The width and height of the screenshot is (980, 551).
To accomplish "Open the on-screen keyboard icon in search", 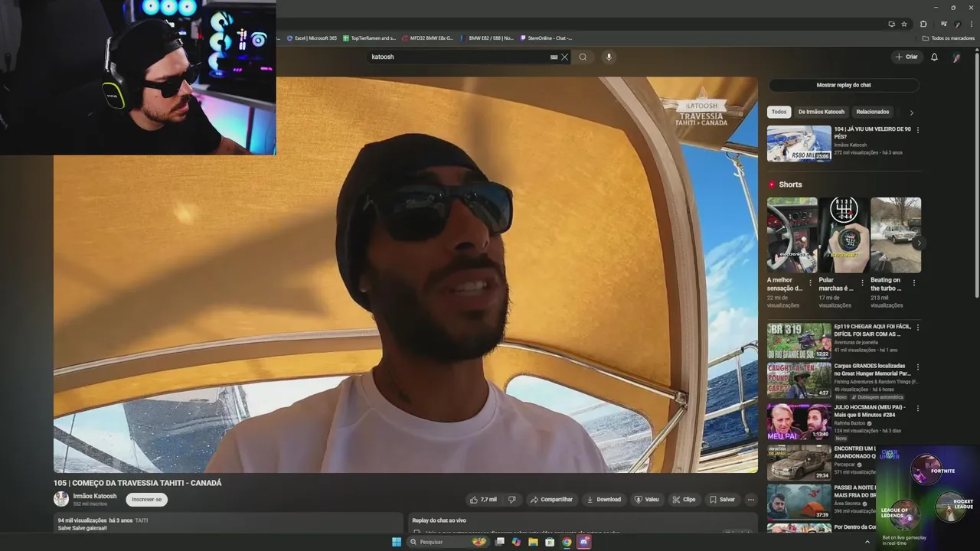I will (x=554, y=57).
